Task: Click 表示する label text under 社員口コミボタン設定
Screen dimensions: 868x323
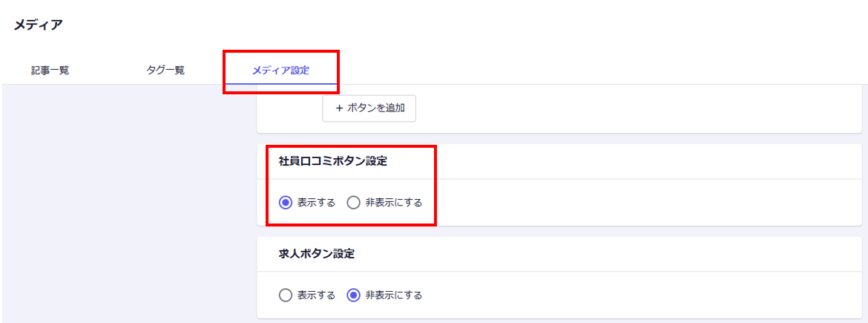Action: [316, 202]
